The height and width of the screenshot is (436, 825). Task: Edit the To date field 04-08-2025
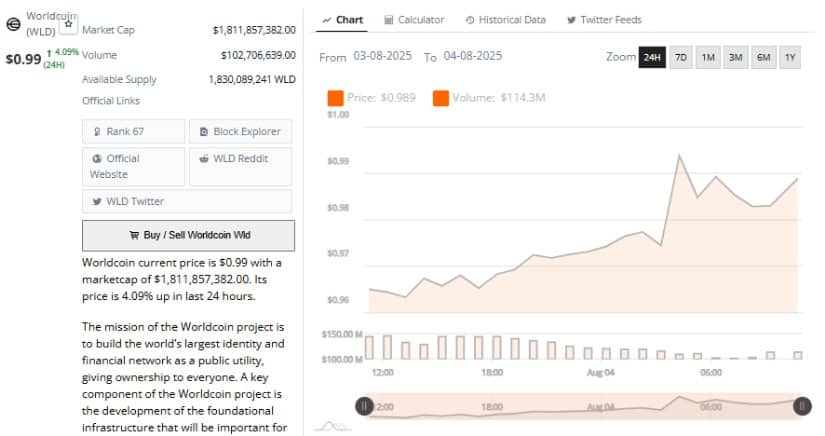tap(472, 56)
